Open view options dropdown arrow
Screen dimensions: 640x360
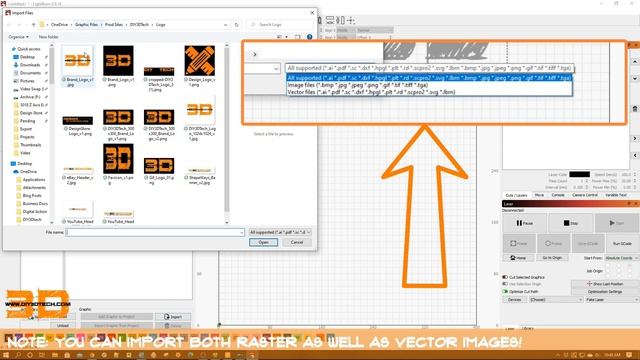click(x=286, y=37)
